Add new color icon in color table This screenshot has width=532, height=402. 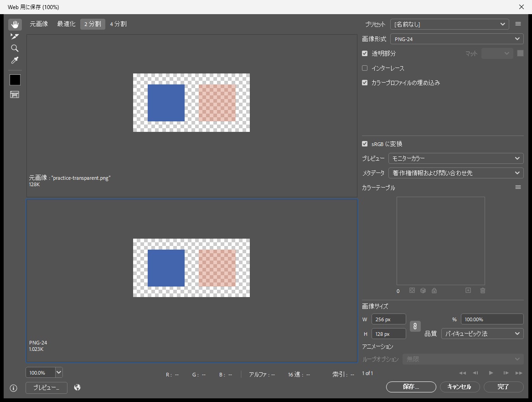pyautogui.click(x=468, y=290)
